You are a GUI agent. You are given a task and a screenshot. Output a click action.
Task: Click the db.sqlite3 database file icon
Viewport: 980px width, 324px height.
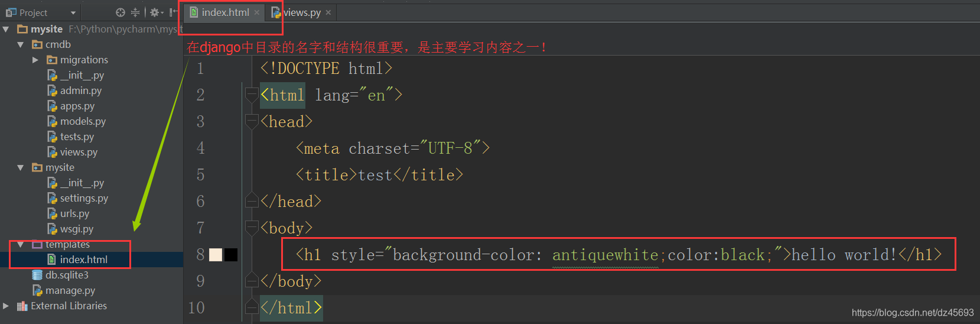click(x=37, y=275)
